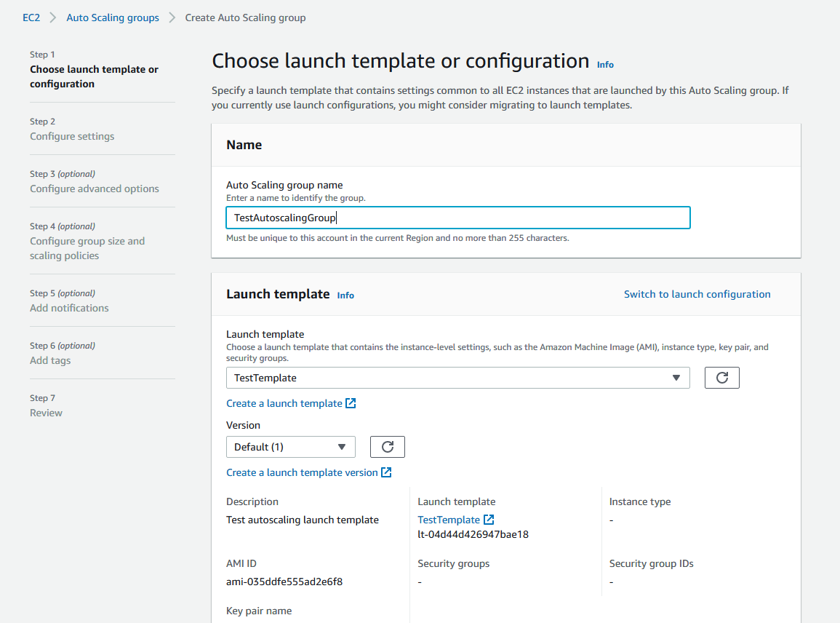Show Info for Choose launch template heading
This screenshot has width=840, height=623.
[x=605, y=65]
